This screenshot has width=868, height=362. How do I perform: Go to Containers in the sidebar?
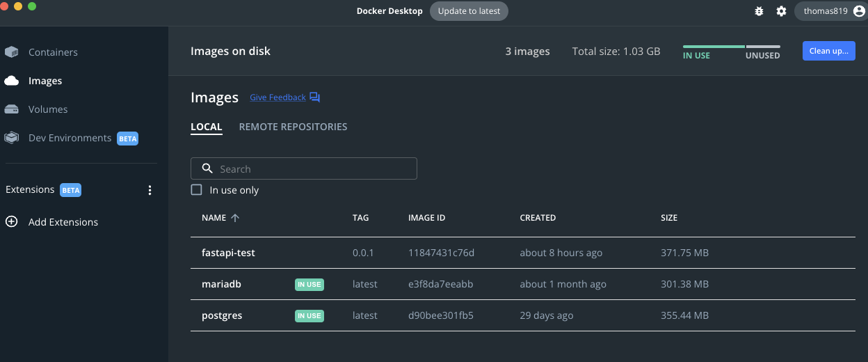(53, 52)
